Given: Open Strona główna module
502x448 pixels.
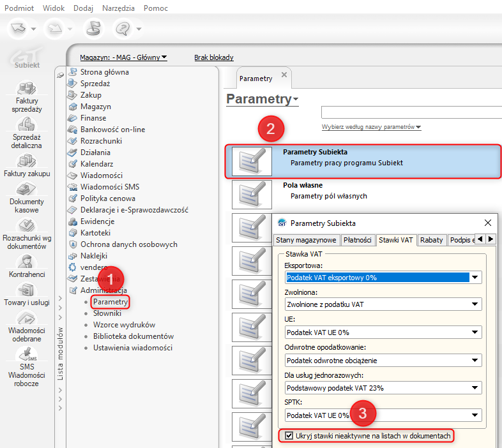Looking at the screenshot, I should (104, 72).
